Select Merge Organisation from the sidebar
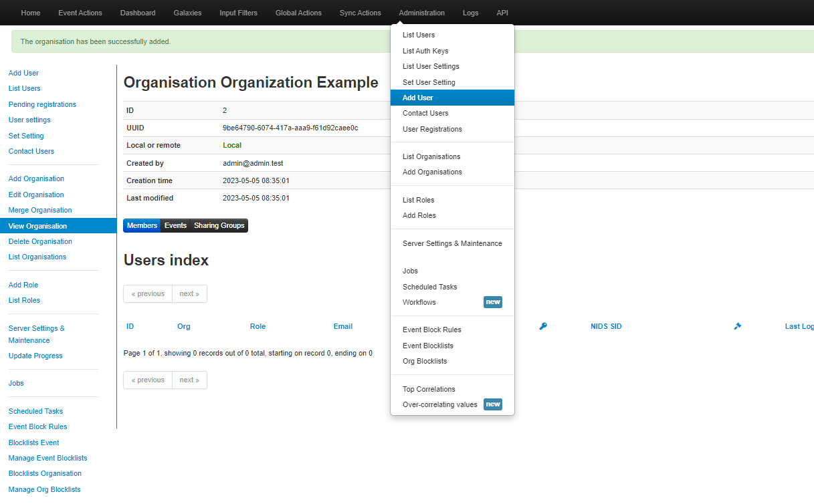The width and height of the screenshot is (814, 504). [40, 210]
